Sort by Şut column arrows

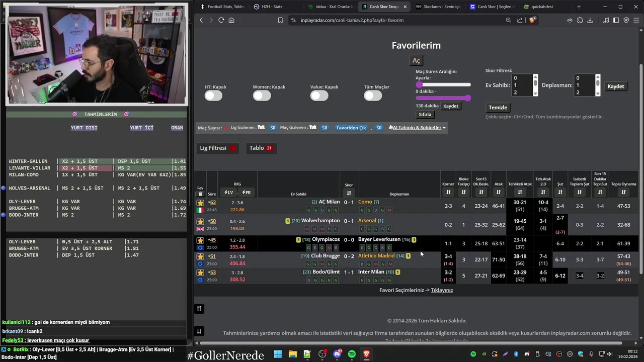pos(560,192)
